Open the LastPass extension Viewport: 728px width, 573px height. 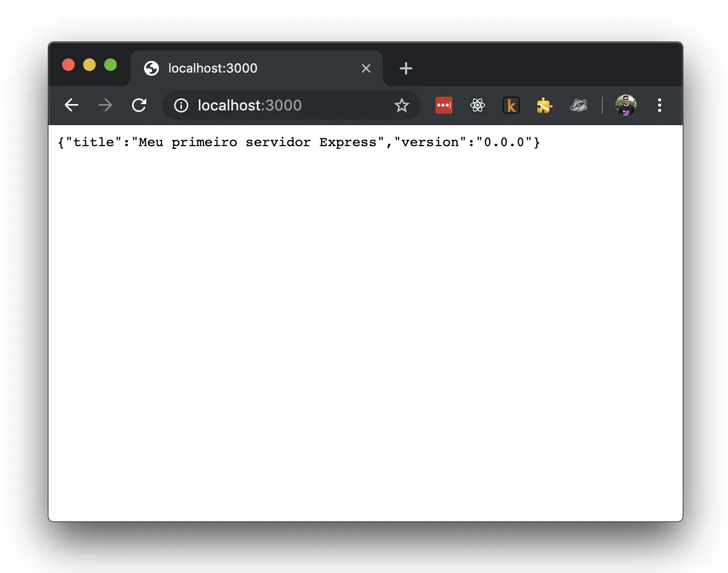(x=443, y=105)
